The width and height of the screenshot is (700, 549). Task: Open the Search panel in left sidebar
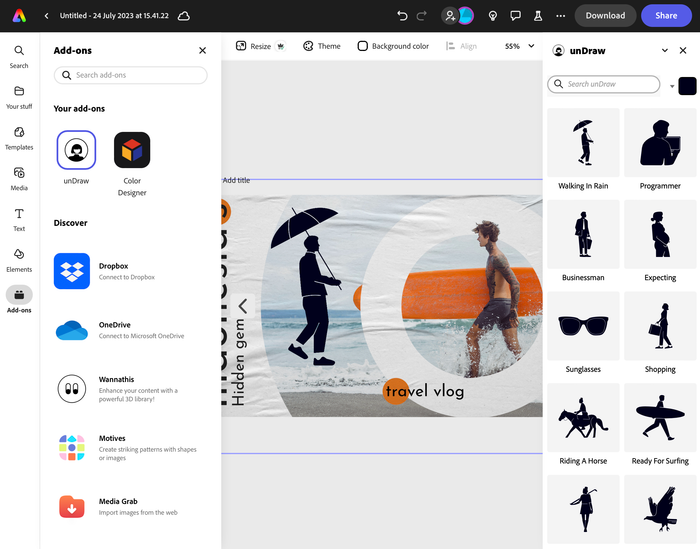click(x=19, y=55)
